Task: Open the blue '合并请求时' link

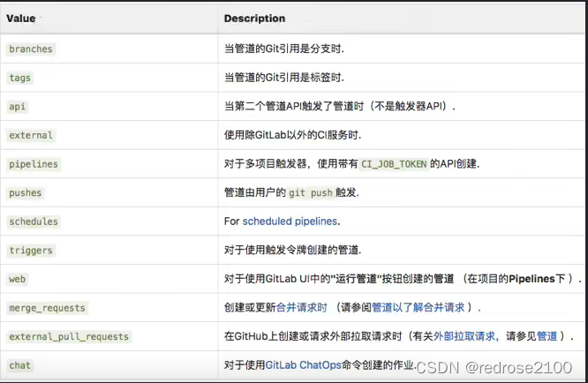Action: [x=301, y=307]
